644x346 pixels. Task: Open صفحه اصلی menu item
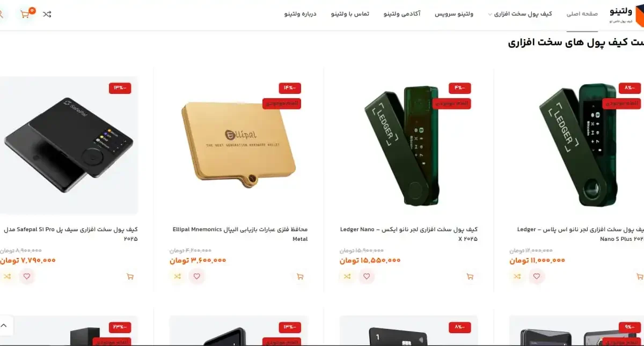[582, 14]
